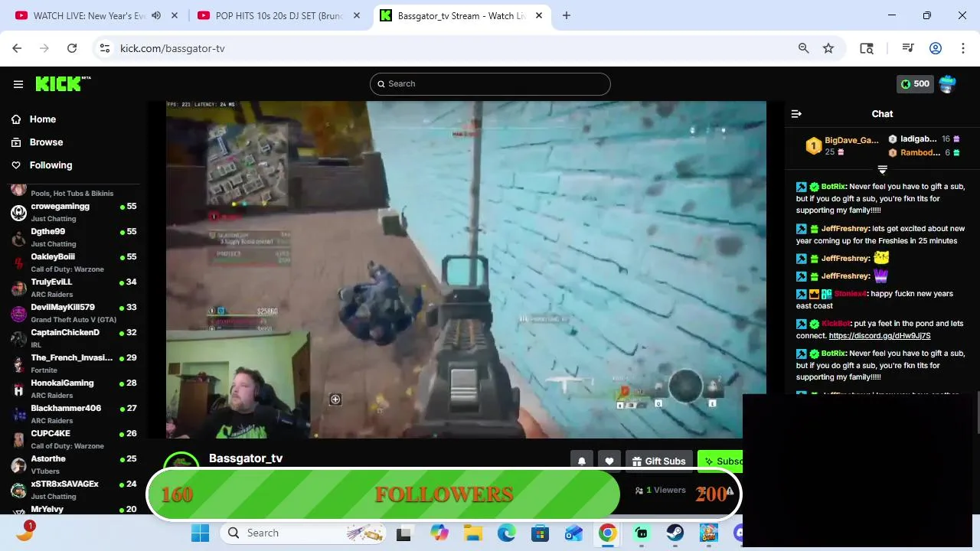980x551 pixels.
Task: Go back in browser history
Action: 17,48
